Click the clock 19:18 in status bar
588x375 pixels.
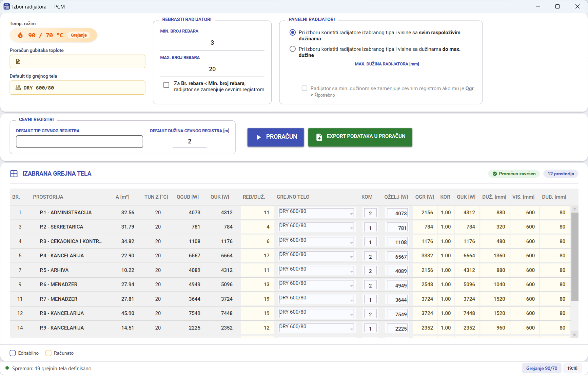pyautogui.click(x=572, y=368)
